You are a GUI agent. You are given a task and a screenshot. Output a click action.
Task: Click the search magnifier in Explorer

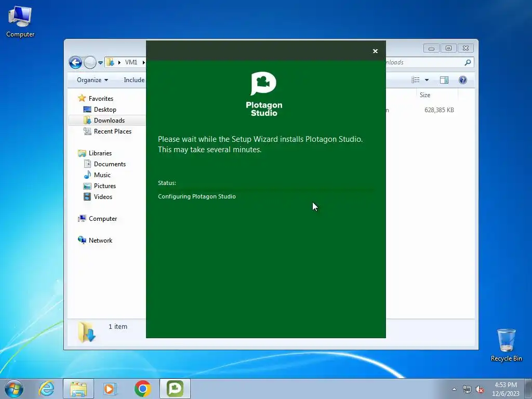coord(468,62)
